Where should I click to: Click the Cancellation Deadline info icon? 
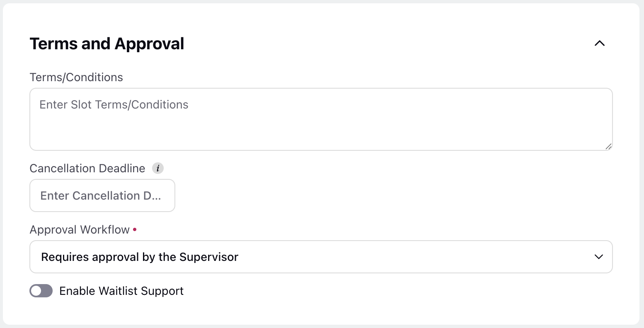(158, 168)
